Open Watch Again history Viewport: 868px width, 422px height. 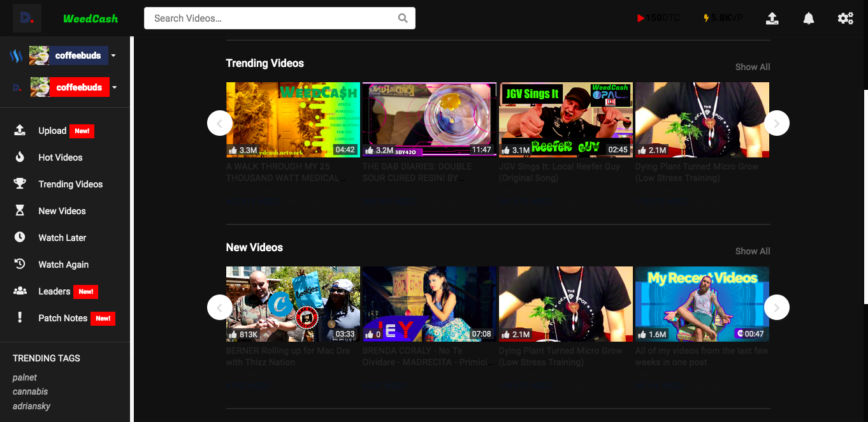click(63, 265)
